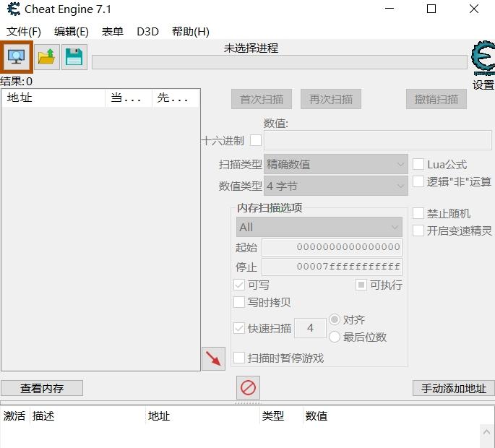Click the fast scan alignment value field
The width and height of the screenshot is (495, 448).
(x=310, y=328)
